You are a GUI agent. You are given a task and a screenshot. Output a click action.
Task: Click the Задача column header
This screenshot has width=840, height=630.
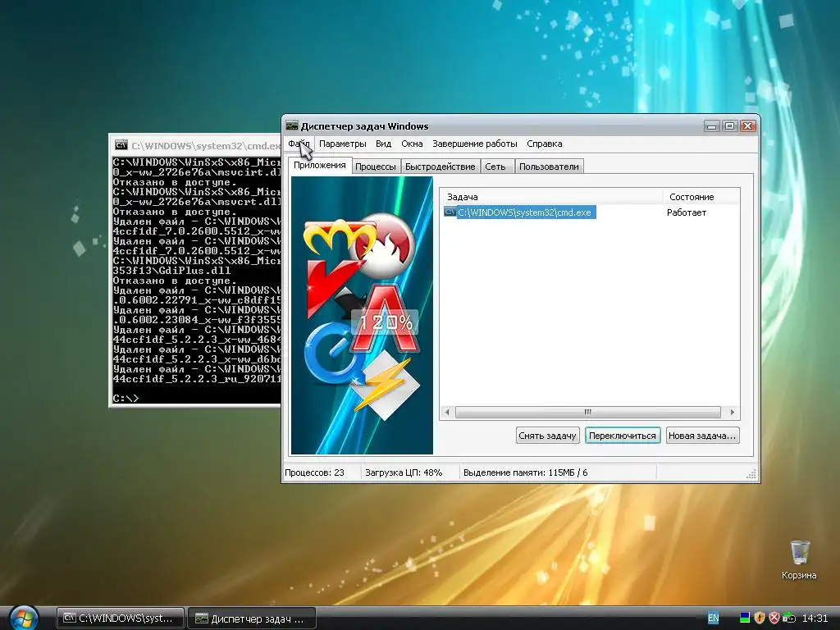pos(551,197)
